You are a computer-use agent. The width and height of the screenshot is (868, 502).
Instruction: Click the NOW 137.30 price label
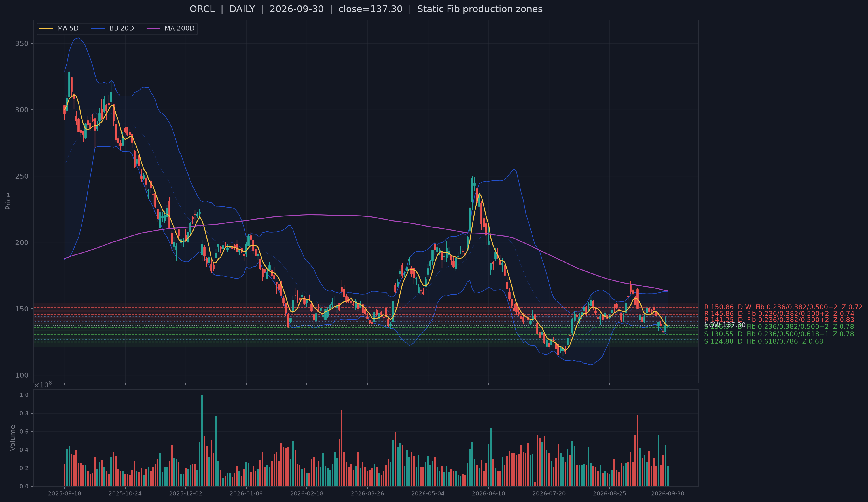click(x=725, y=325)
